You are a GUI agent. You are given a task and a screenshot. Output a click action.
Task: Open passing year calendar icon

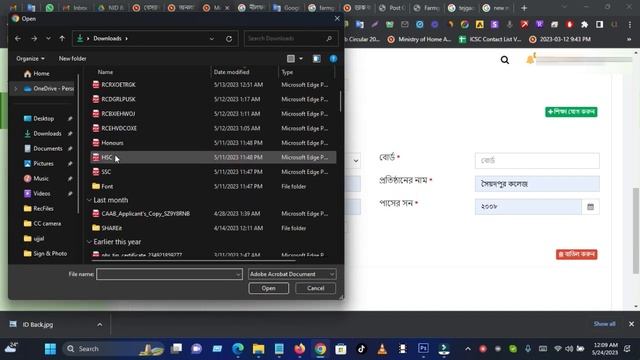[x=590, y=207]
